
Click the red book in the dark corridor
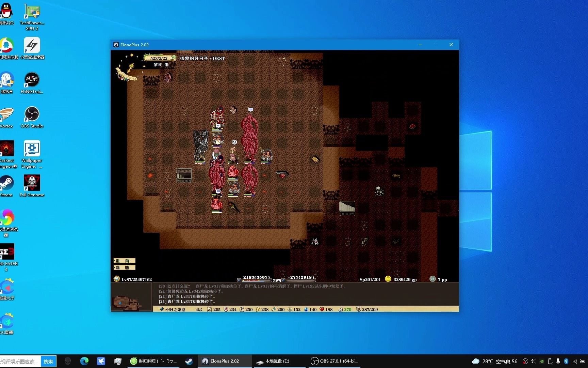point(412,126)
